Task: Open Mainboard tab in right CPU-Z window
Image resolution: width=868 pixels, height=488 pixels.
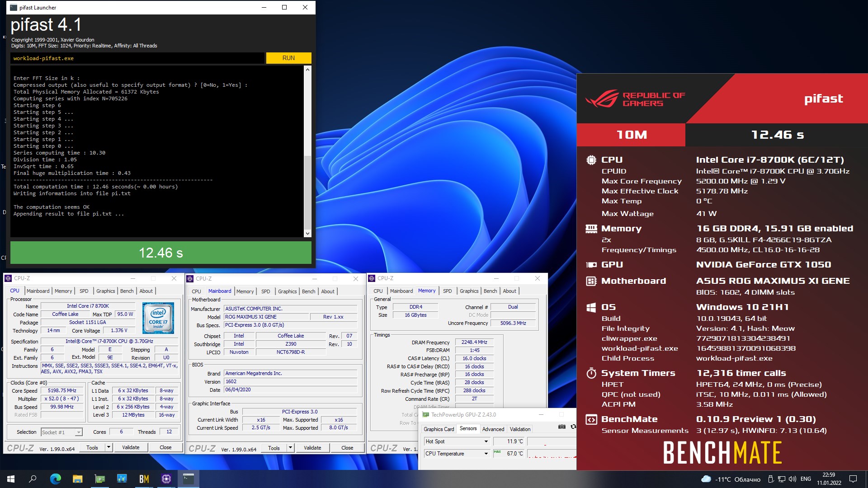Action: 401,291
